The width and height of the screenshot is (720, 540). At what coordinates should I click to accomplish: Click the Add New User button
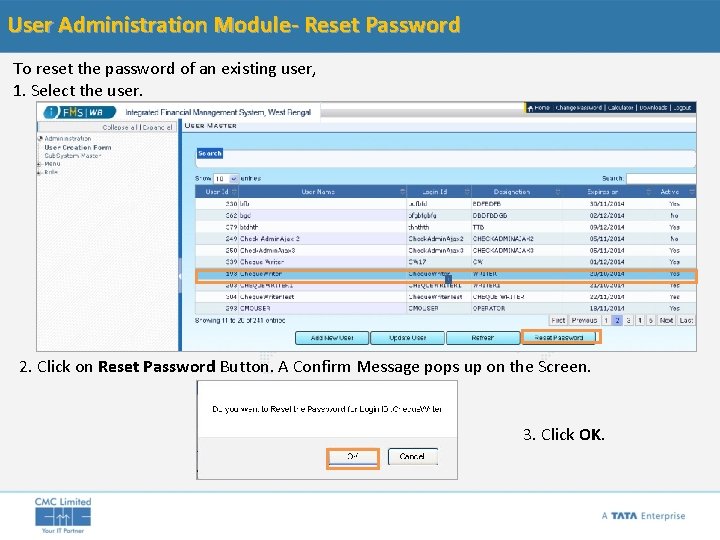click(x=332, y=338)
